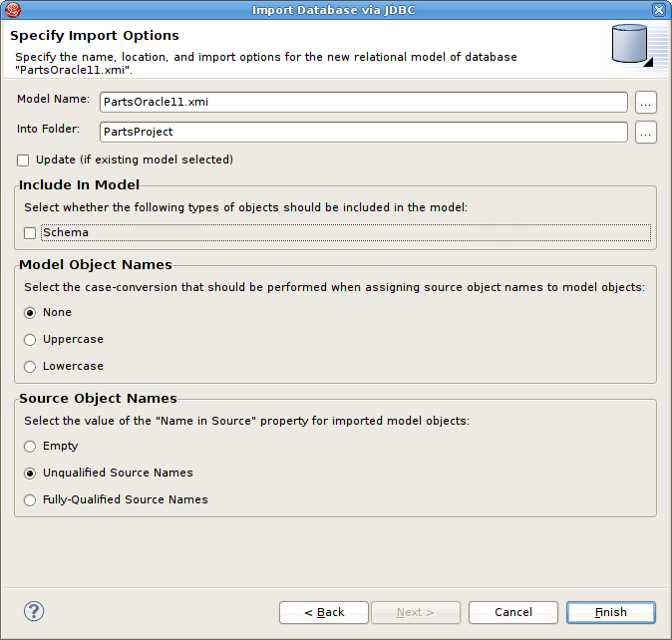The width and height of the screenshot is (672, 640).
Task: Enable the Update existing model checkbox
Action: (x=23, y=160)
